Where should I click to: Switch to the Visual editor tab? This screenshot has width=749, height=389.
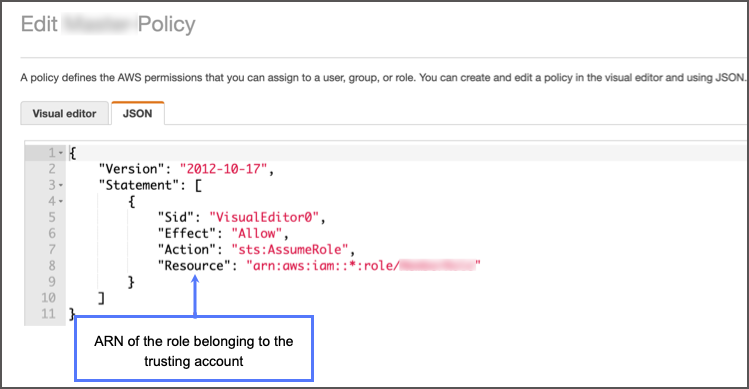[x=64, y=113]
